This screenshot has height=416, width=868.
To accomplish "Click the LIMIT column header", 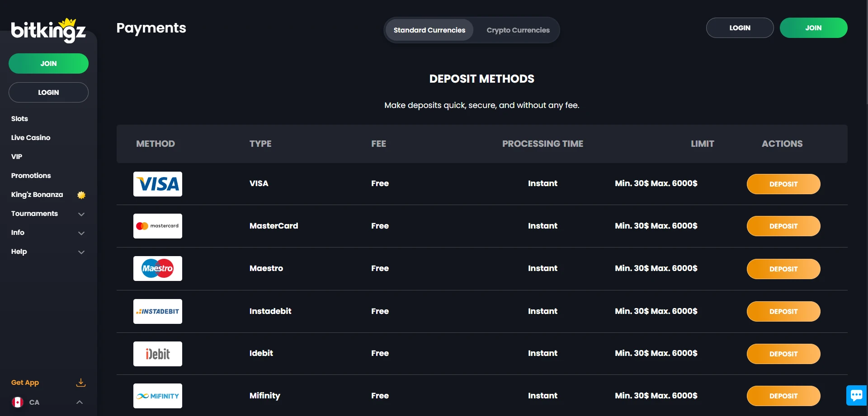I will pos(703,144).
